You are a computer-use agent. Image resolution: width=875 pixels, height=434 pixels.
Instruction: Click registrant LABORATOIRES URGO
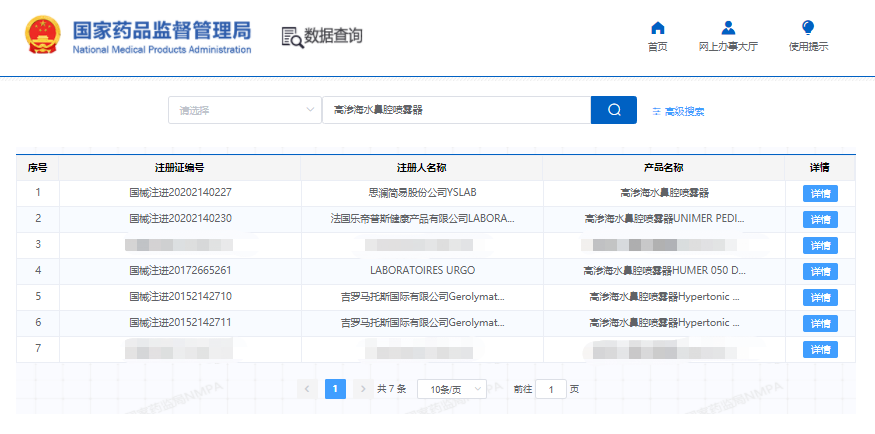tap(422, 271)
